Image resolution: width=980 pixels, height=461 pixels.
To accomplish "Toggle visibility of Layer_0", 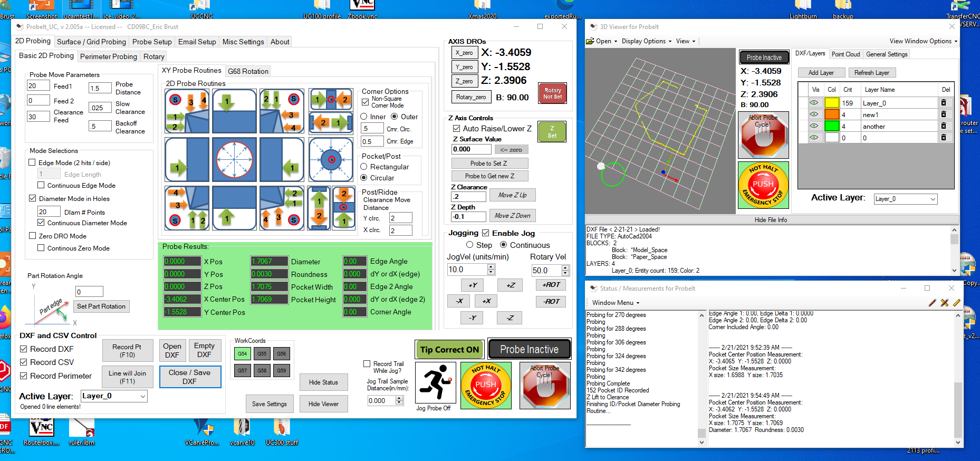I will pos(814,103).
